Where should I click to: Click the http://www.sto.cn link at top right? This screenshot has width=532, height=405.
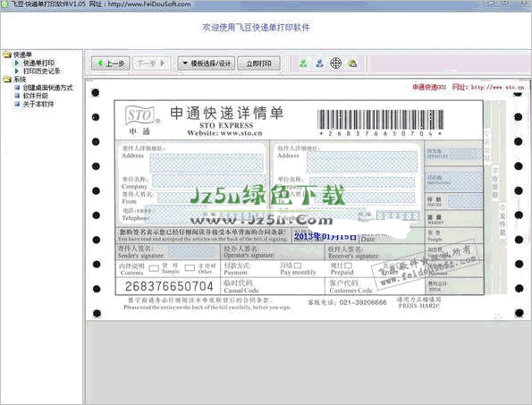point(498,88)
